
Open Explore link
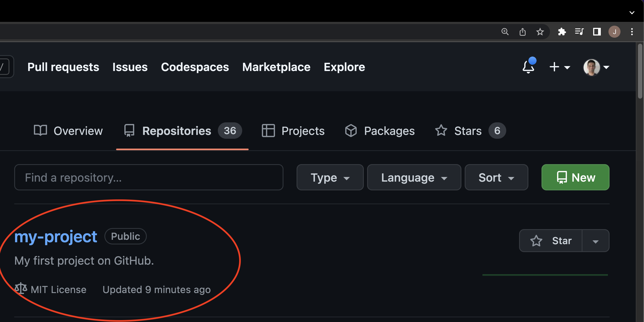pyautogui.click(x=344, y=67)
